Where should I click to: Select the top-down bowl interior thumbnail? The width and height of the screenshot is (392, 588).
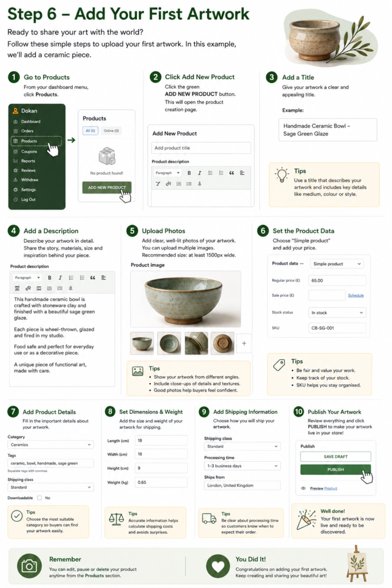click(x=169, y=343)
